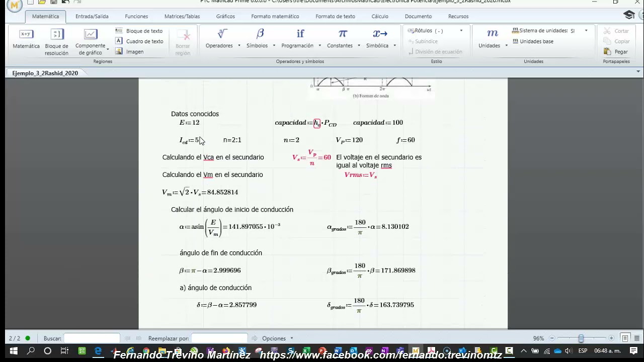Image resolution: width=644 pixels, height=362 pixels.
Task: Open Windows taskbar search
Action: pyautogui.click(x=31, y=351)
